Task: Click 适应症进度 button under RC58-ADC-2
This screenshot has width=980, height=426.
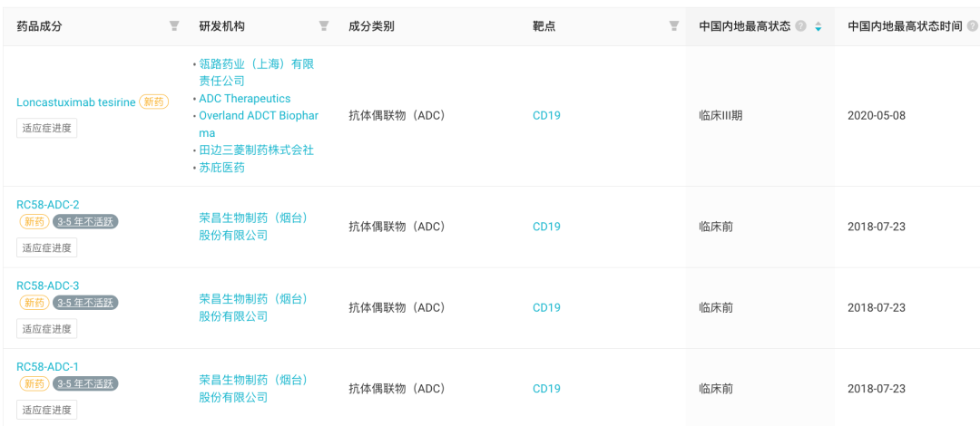Action: coord(47,247)
